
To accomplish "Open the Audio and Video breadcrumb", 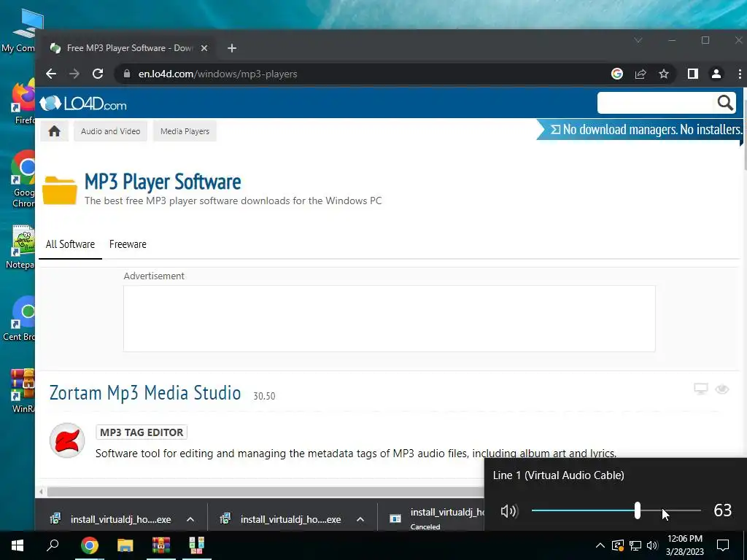I will point(111,131).
